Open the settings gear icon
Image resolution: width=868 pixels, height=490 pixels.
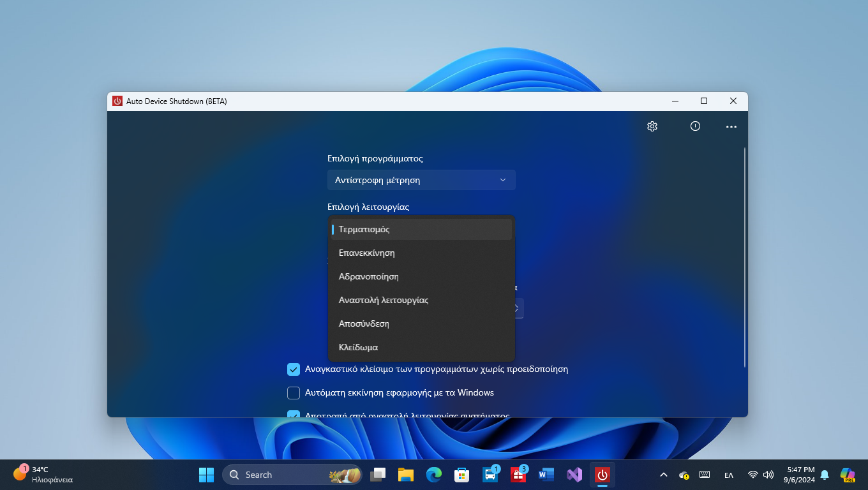[652, 126]
